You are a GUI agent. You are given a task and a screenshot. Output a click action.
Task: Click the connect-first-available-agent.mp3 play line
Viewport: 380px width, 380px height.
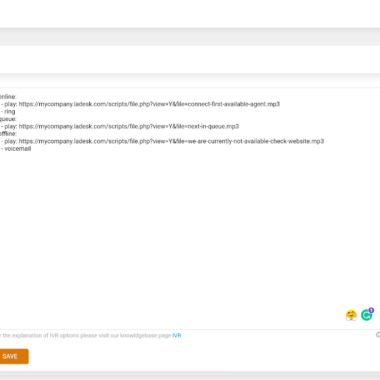point(140,104)
